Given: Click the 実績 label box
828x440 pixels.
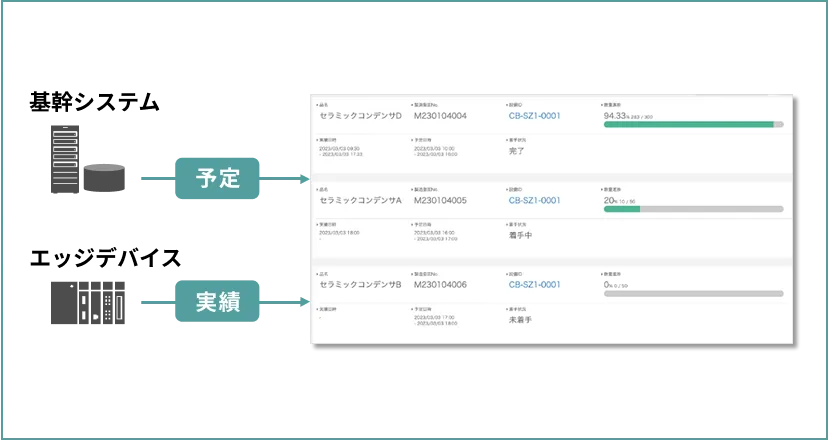Looking at the screenshot, I should coord(217,301).
